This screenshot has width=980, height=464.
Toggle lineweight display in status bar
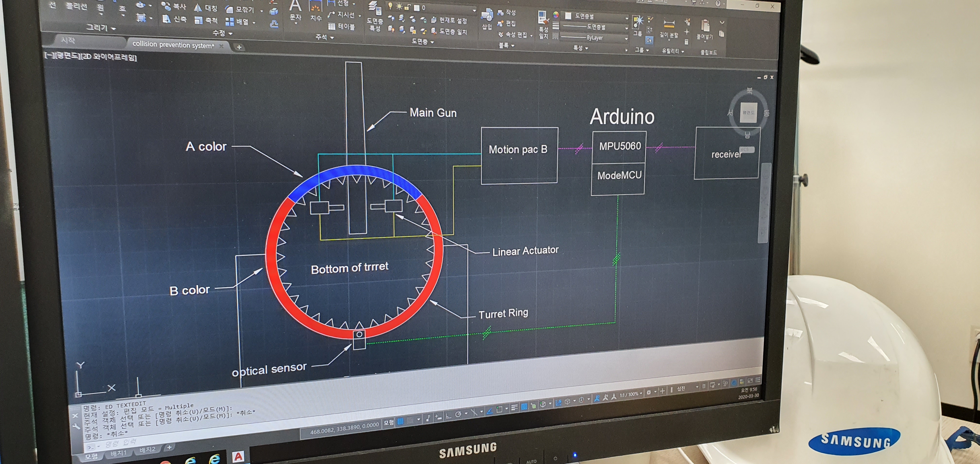(x=514, y=408)
